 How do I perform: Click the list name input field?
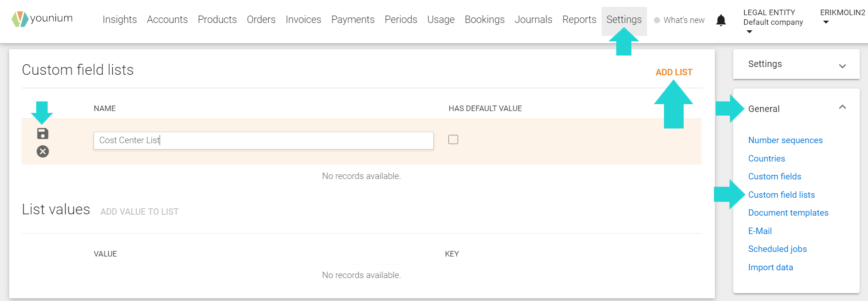(x=264, y=140)
